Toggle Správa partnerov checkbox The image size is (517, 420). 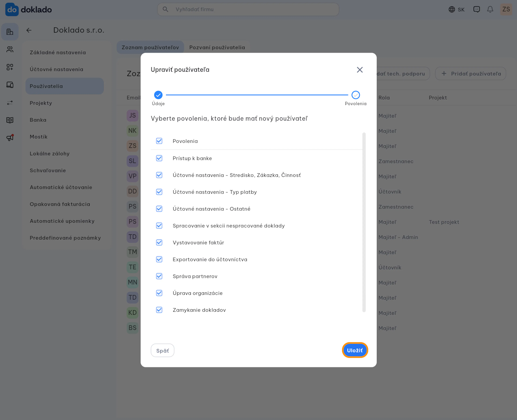159,276
